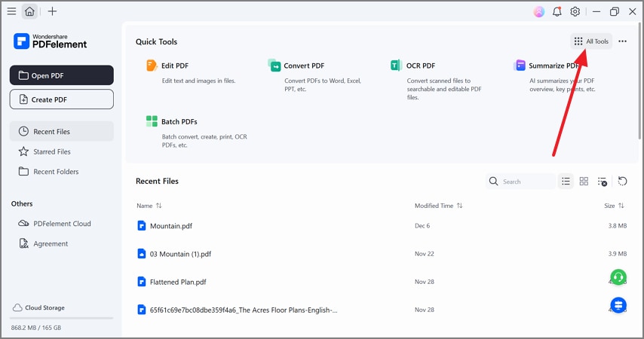Click the Flattened Plan.pdf file icon
This screenshot has height=339, width=644.
tap(141, 282)
